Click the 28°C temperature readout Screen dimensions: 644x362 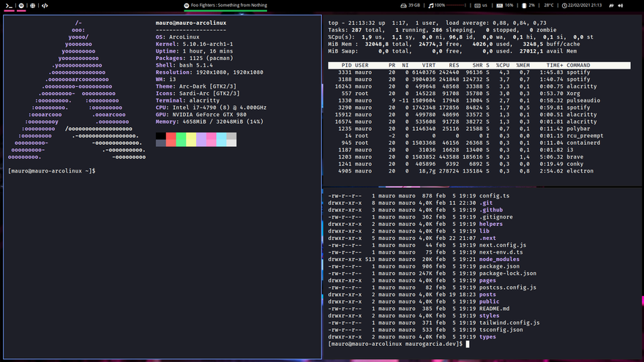(548, 5)
